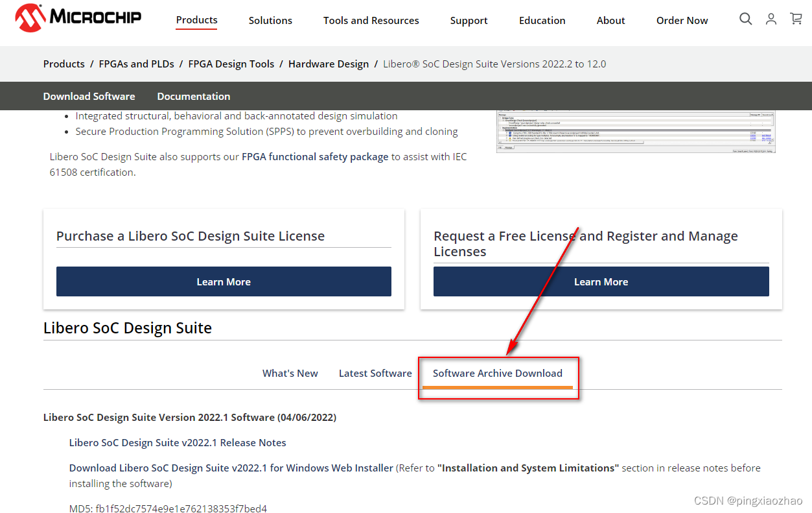Open the shopping cart icon
812x513 pixels.
[796, 19]
